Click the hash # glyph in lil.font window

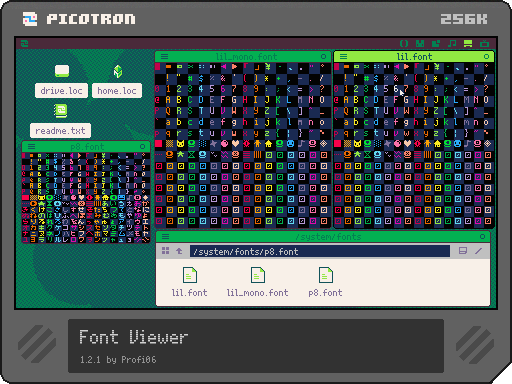pyautogui.click(x=366, y=78)
